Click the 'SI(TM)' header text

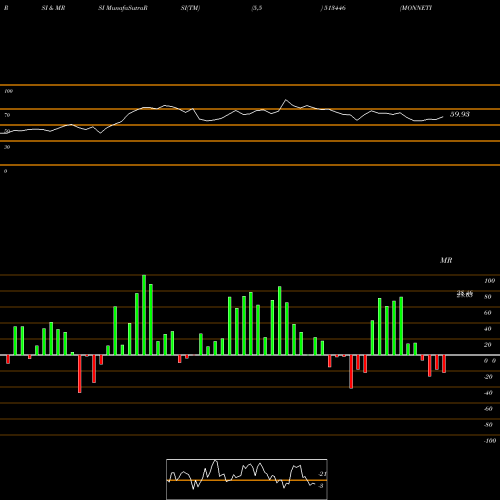tap(190, 8)
